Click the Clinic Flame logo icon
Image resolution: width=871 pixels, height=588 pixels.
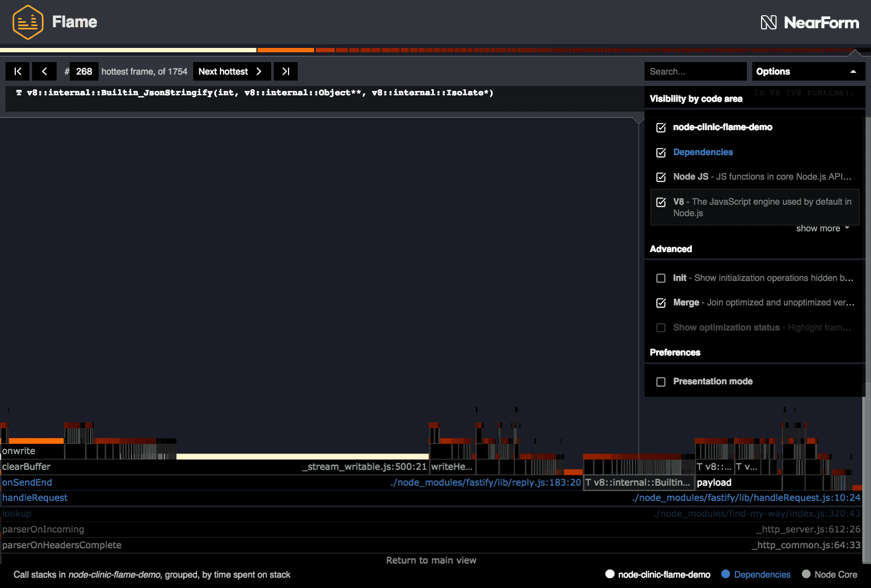click(x=27, y=22)
